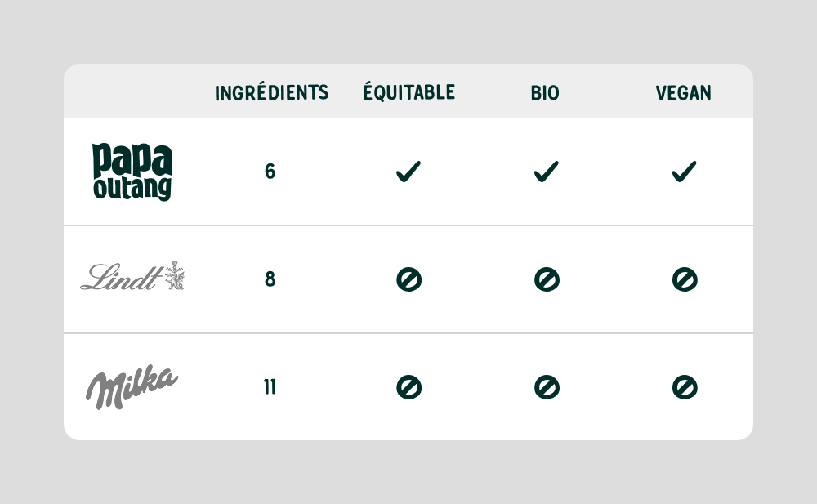Select the Équitable column header
The image size is (817, 504).
coord(408,92)
